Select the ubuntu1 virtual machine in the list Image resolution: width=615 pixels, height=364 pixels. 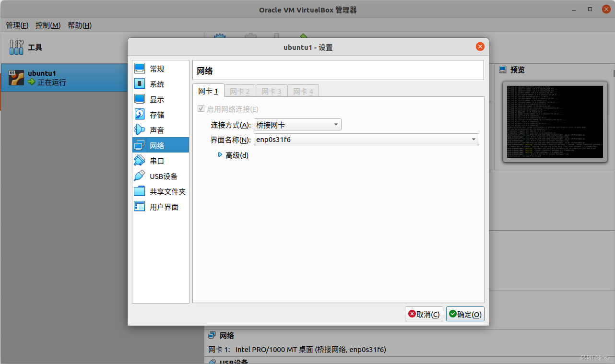[x=63, y=78]
